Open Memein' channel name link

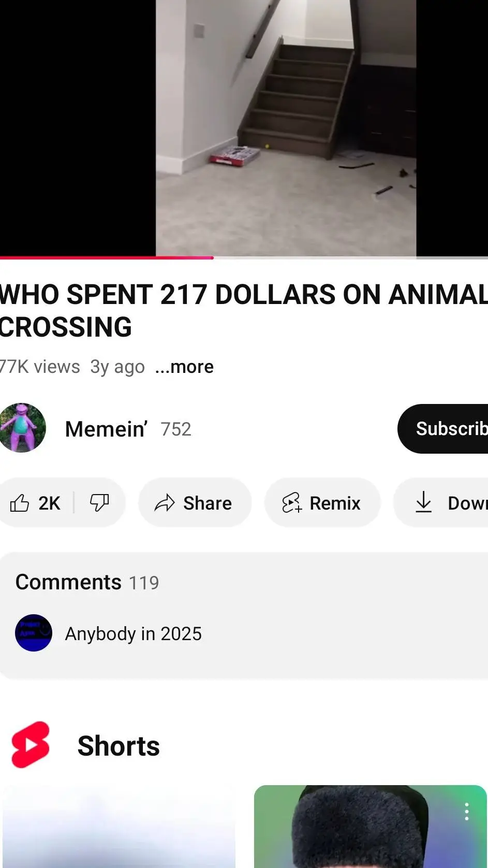(x=106, y=429)
